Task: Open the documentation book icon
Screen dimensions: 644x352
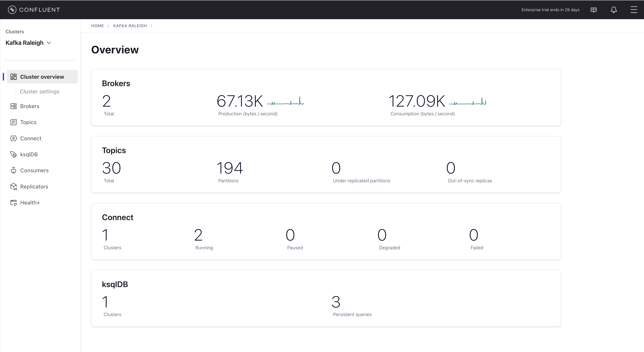Action: tap(594, 10)
